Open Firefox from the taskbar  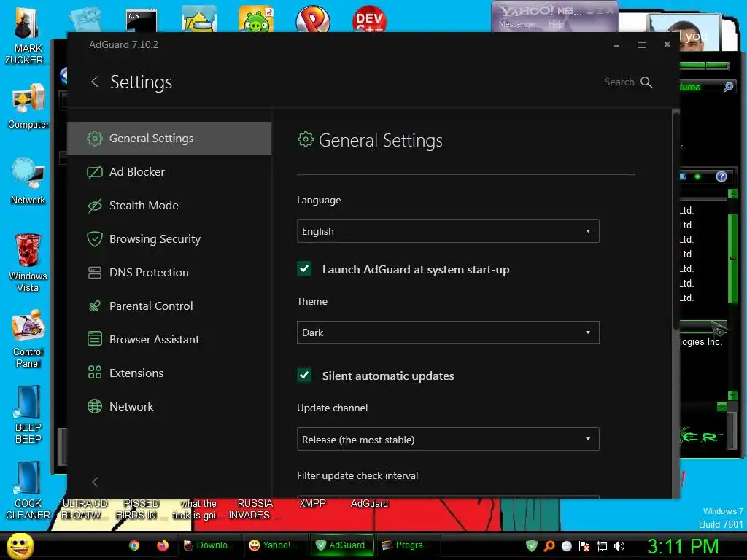163,545
